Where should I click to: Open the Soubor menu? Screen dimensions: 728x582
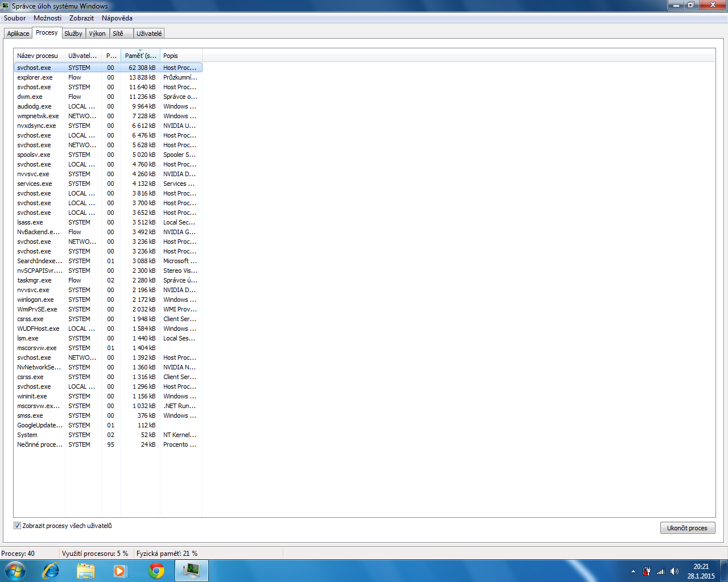point(15,18)
